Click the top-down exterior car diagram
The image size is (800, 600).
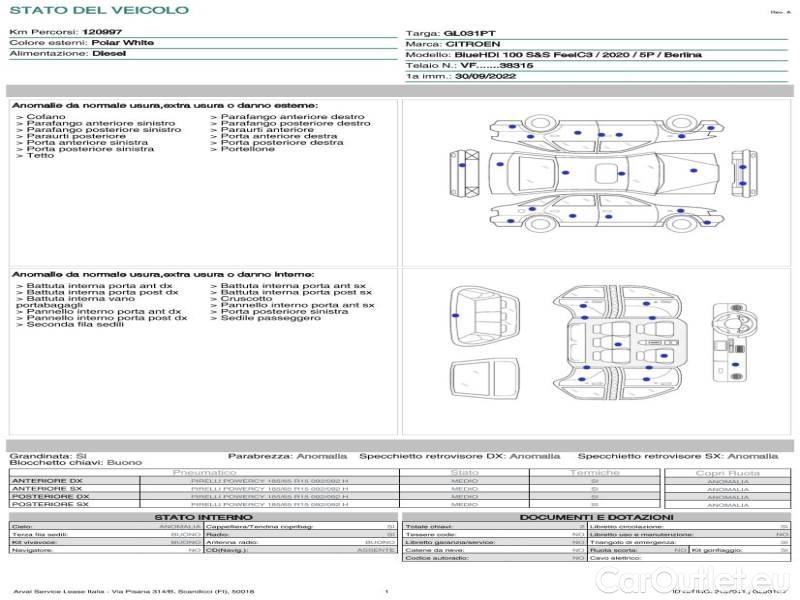pyautogui.click(x=598, y=172)
